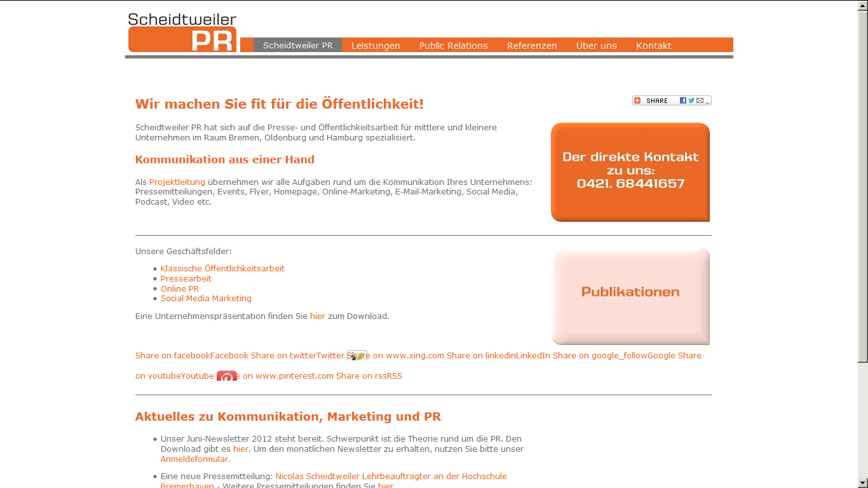Open the Leistungen menu
The image size is (868, 488).
click(376, 45)
